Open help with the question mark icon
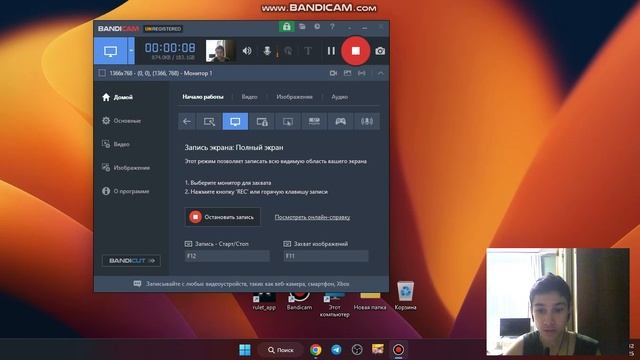Image resolution: width=640 pixels, height=360 pixels. pos(332,27)
